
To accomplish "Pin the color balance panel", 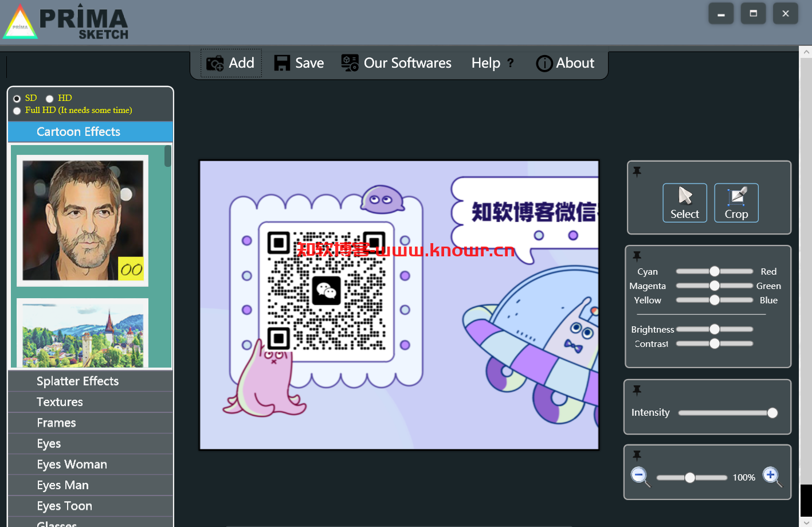I will [x=637, y=256].
